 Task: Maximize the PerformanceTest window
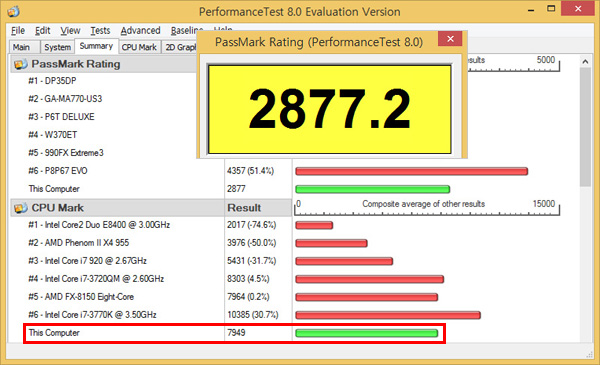tap(551, 9)
